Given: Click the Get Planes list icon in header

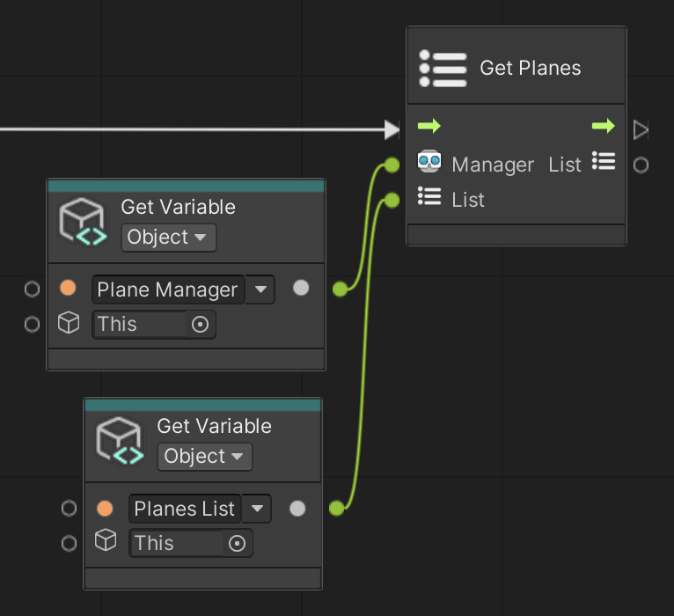Looking at the screenshot, I should pos(443,68).
